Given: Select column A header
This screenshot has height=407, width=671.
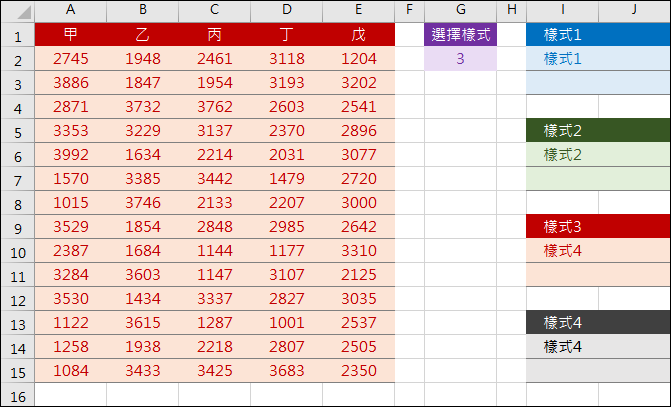Looking at the screenshot, I should pyautogui.click(x=71, y=11).
